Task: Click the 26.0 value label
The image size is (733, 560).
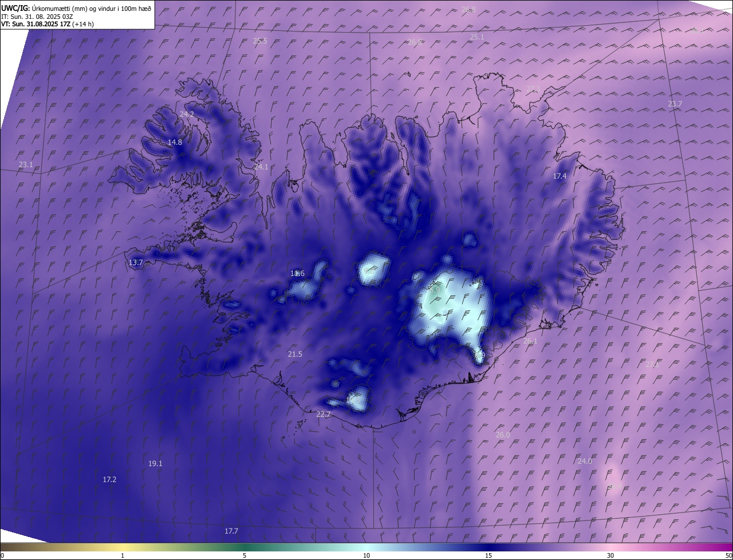Action: pos(502,435)
